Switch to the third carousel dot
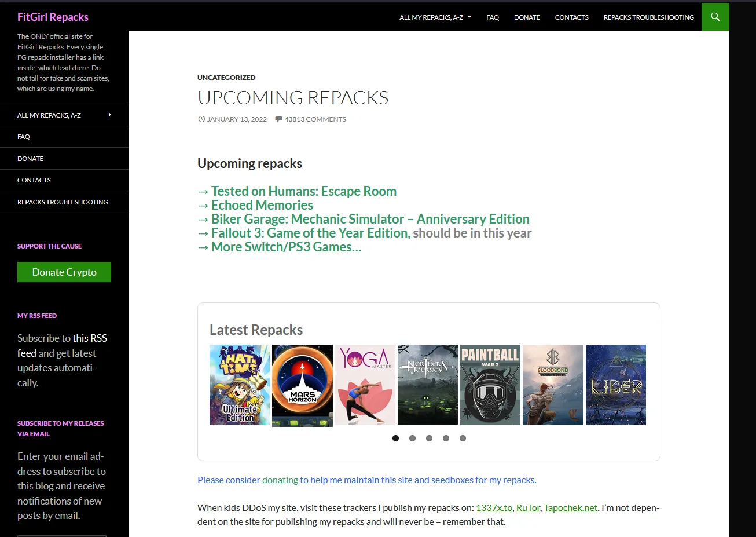756x537 pixels. (x=429, y=439)
